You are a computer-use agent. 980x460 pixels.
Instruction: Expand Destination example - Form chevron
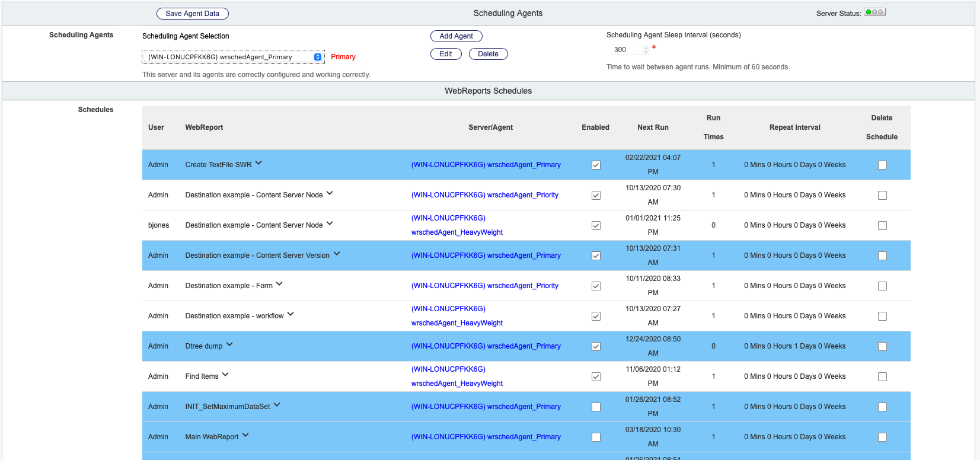click(x=279, y=284)
